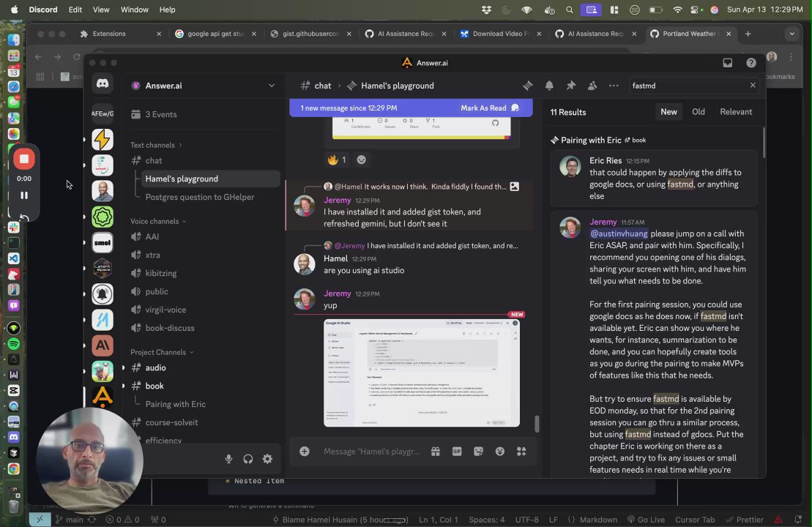Open browser tab list dropdown chevron
Screen dimensions: 812x527
point(791,34)
